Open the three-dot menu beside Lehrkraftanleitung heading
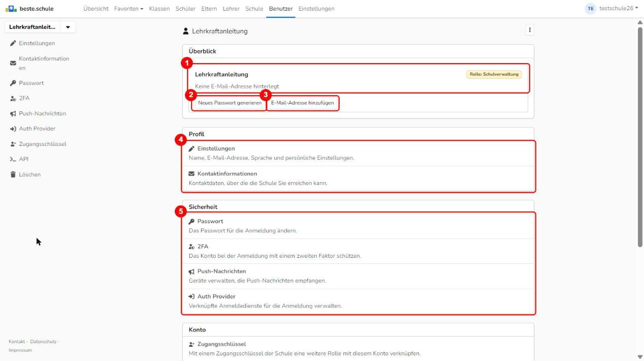 pyautogui.click(x=530, y=31)
